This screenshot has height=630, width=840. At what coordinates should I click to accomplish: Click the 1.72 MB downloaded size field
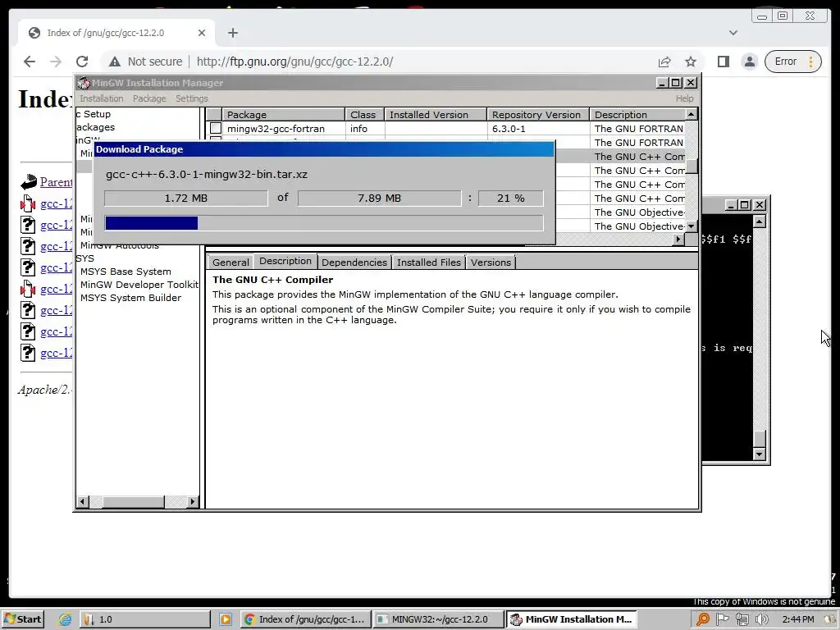point(186,199)
